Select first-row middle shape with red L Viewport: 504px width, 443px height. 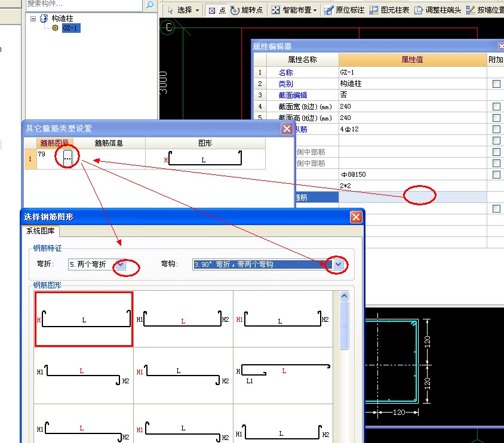183,319
